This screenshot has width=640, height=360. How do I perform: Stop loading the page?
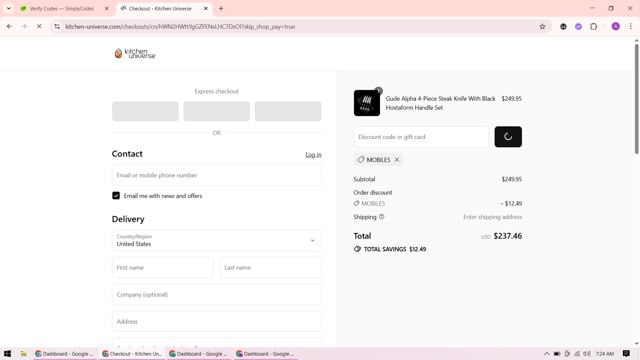click(39, 27)
